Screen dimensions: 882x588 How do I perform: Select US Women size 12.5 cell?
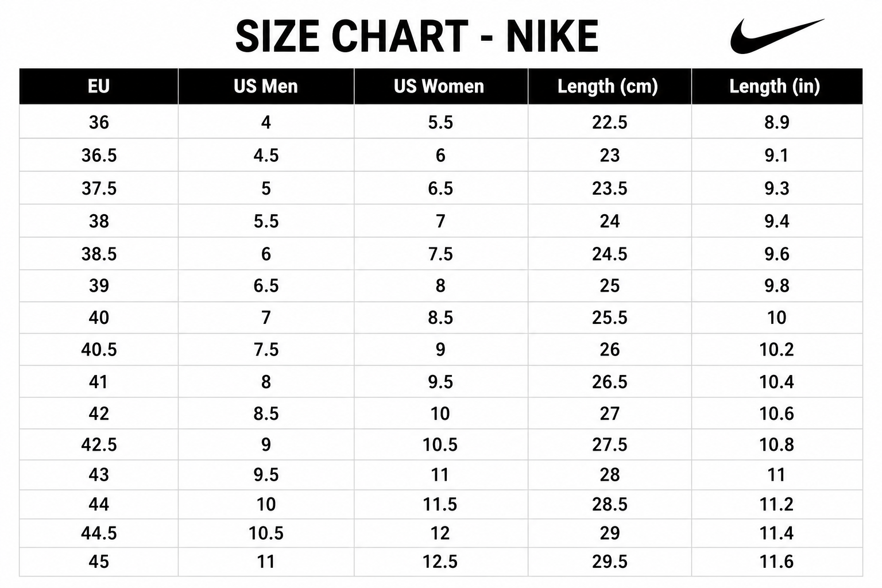pyautogui.click(x=440, y=562)
